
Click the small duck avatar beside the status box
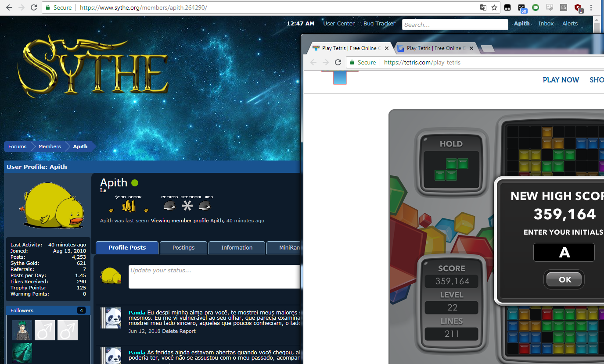click(111, 276)
